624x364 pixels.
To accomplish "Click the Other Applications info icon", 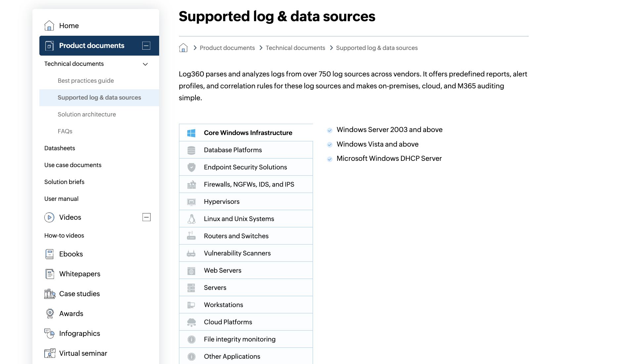I will click(x=191, y=357).
